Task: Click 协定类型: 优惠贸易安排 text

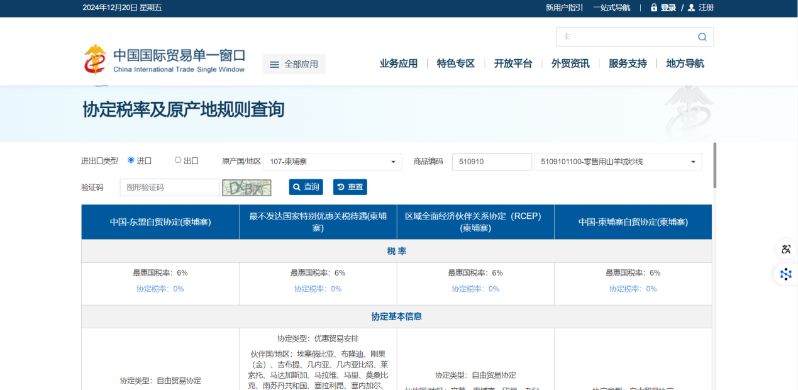Action: coord(318,338)
